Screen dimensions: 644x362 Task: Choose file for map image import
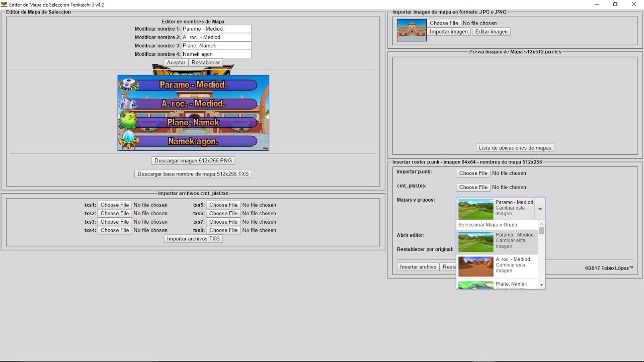[x=444, y=23]
